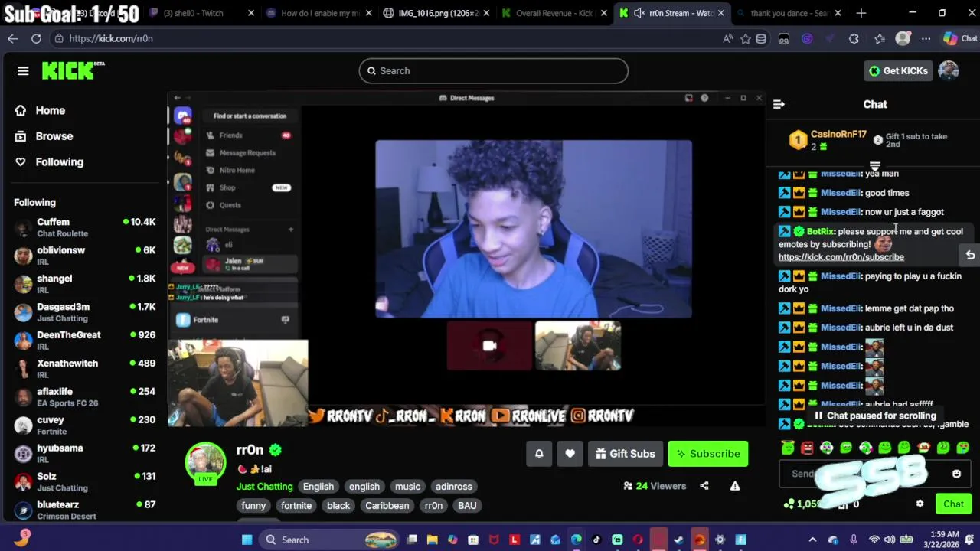The height and width of the screenshot is (551, 980).
Task: Collapse the chat panel arrow icon
Action: [779, 104]
